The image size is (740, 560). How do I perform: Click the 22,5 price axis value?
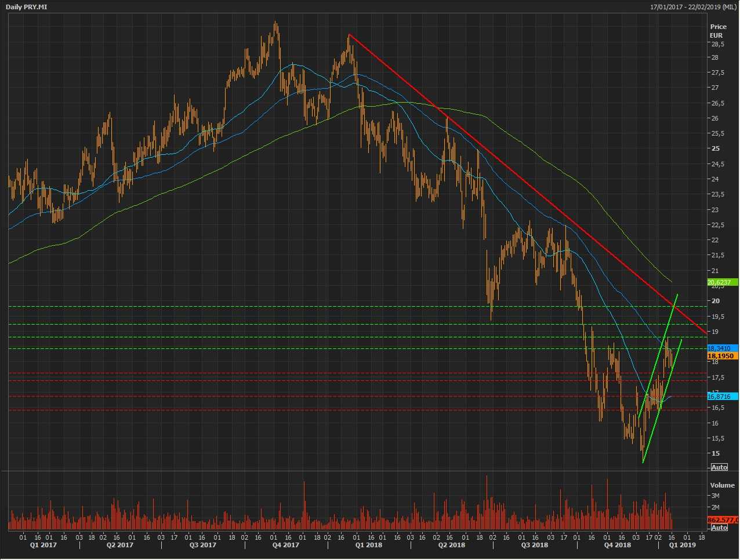[717, 225]
